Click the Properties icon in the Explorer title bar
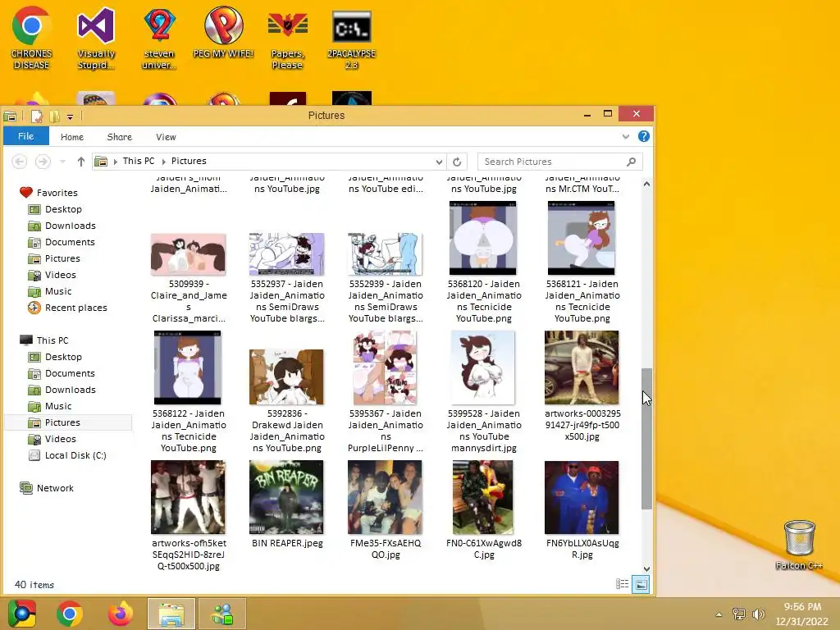The height and width of the screenshot is (630, 840). point(36,116)
